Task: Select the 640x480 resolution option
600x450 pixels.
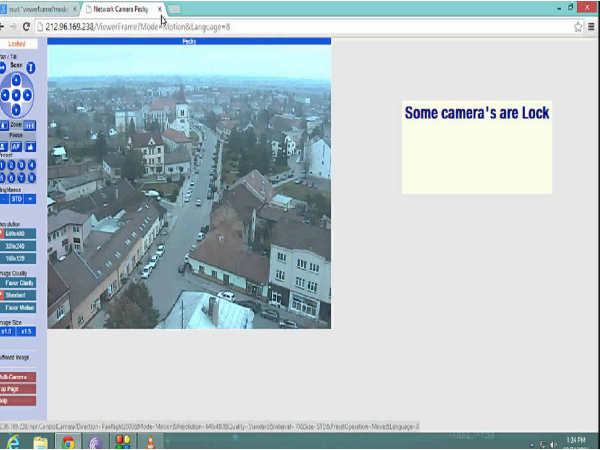Action: coord(18,233)
